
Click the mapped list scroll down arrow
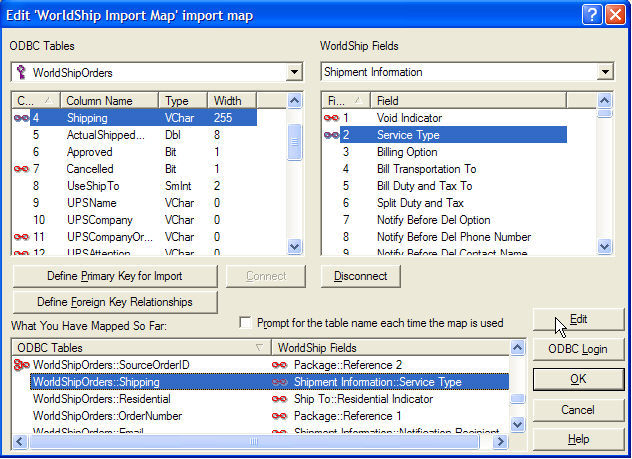[x=518, y=424]
